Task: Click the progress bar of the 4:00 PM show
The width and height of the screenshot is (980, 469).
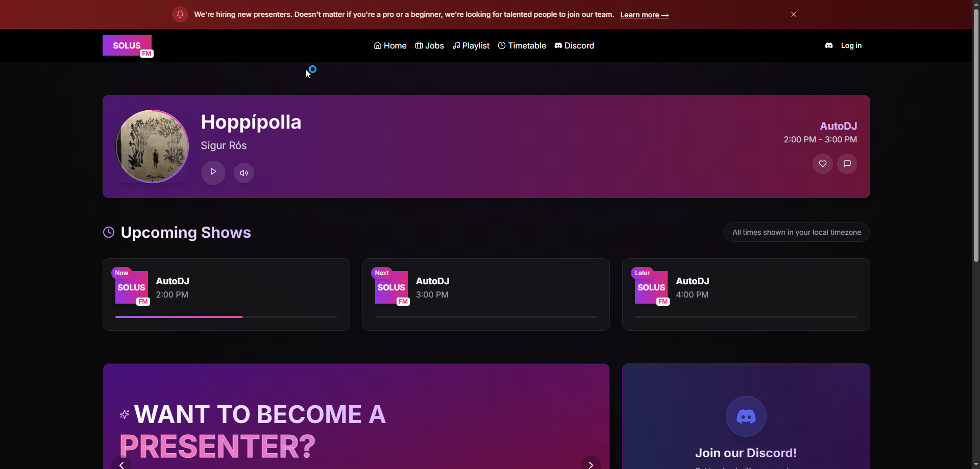Action: coord(746,317)
